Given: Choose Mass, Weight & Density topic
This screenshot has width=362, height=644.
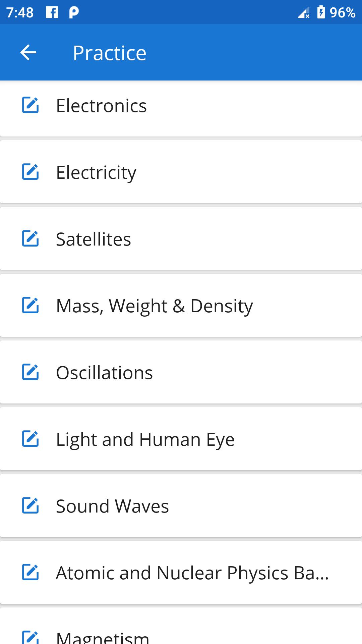Looking at the screenshot, I should pyautogui.click(x=154, y=306).
